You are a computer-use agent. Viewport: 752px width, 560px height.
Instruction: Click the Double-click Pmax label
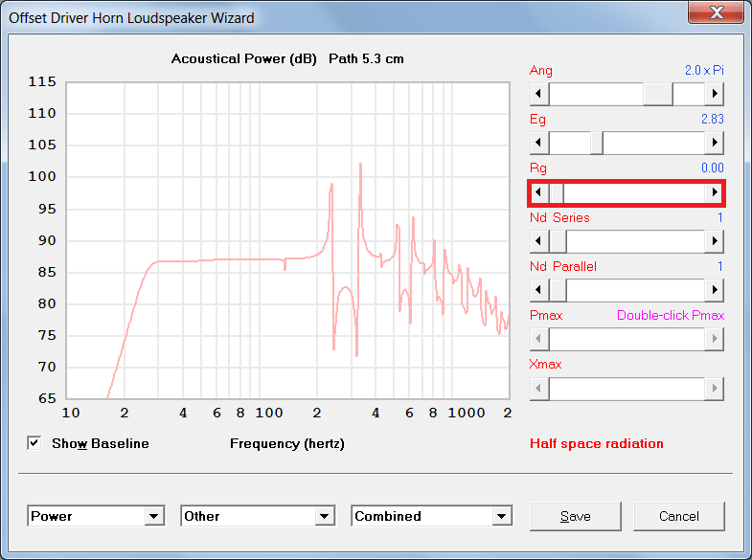pos(671,315)
